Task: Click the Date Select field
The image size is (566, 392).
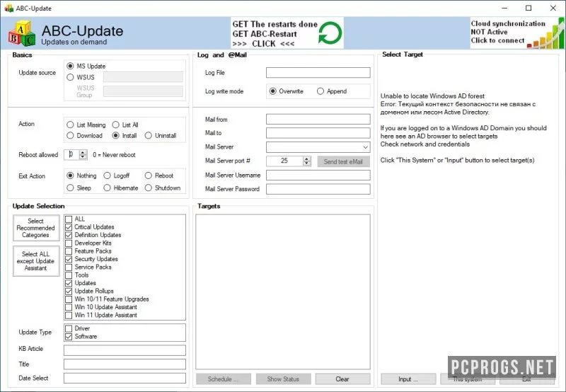Action: tap(125, 378)
